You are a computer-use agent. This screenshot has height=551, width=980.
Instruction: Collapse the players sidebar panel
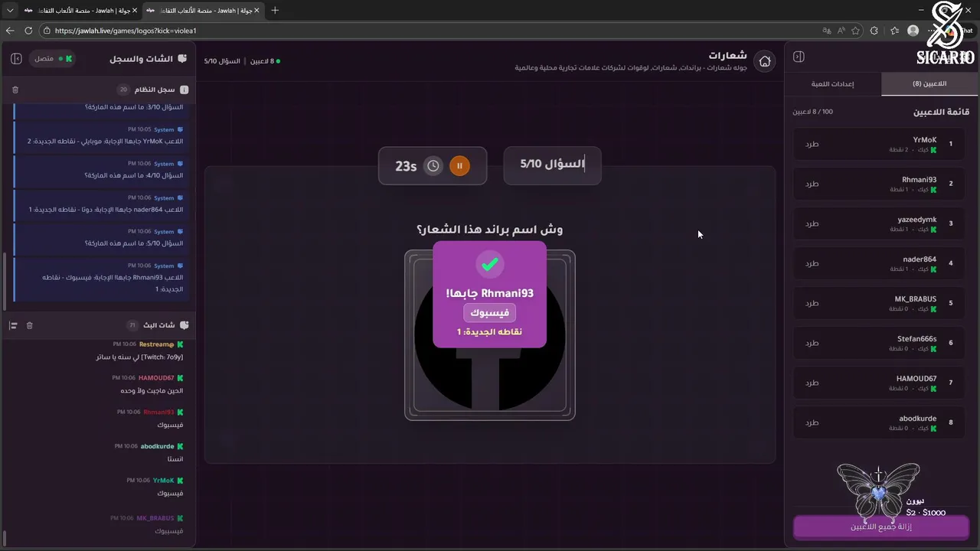(799, 57)
